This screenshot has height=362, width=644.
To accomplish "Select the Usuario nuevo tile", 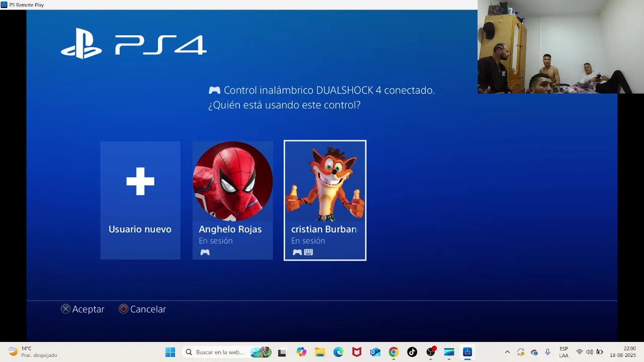I will point(140,200).
